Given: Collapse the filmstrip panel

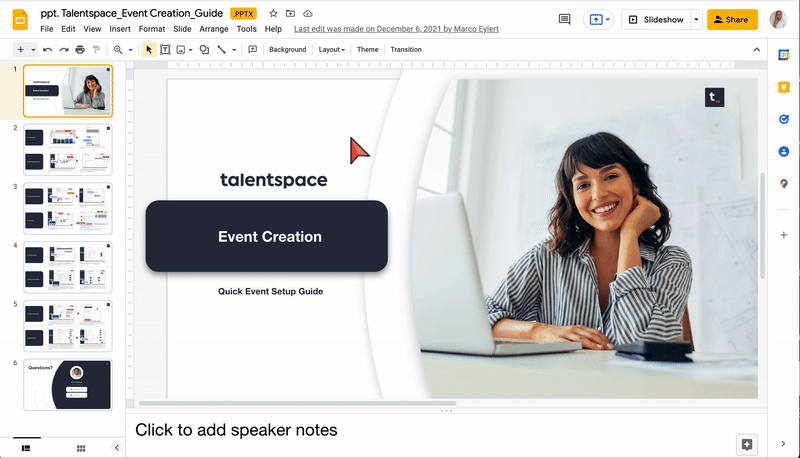Looking at the screenshot, I should (x=117, y=448).
